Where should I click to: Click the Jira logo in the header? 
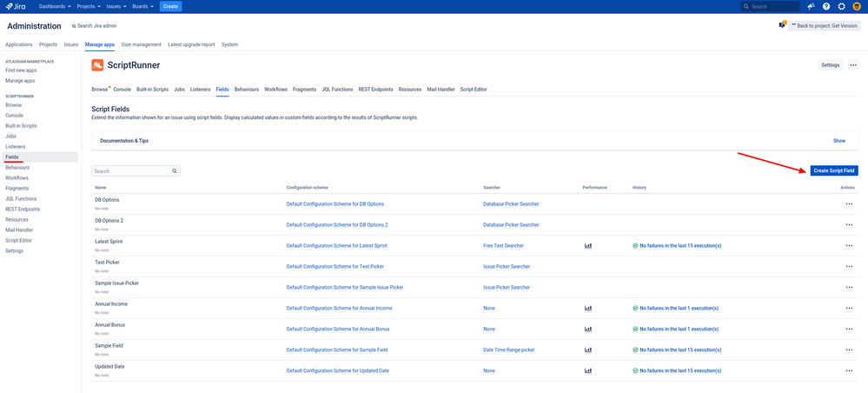coord(15,6)
